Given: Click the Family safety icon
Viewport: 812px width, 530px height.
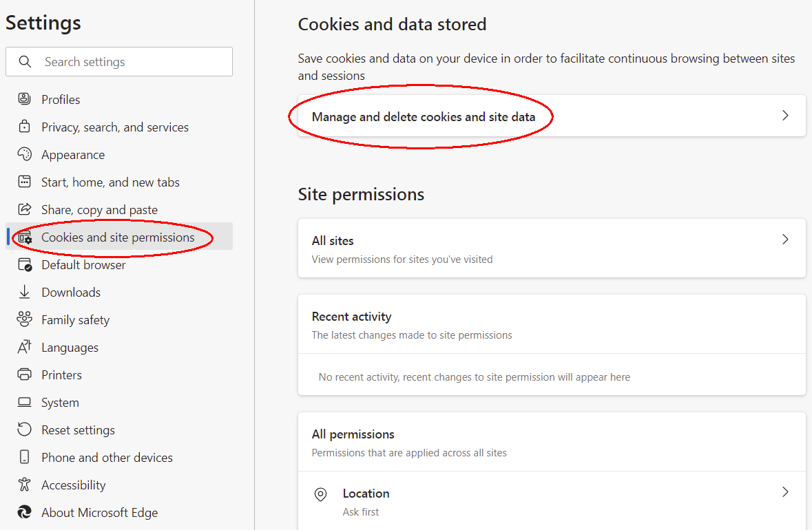Looking at the screenshot, I should click(25, 319).
